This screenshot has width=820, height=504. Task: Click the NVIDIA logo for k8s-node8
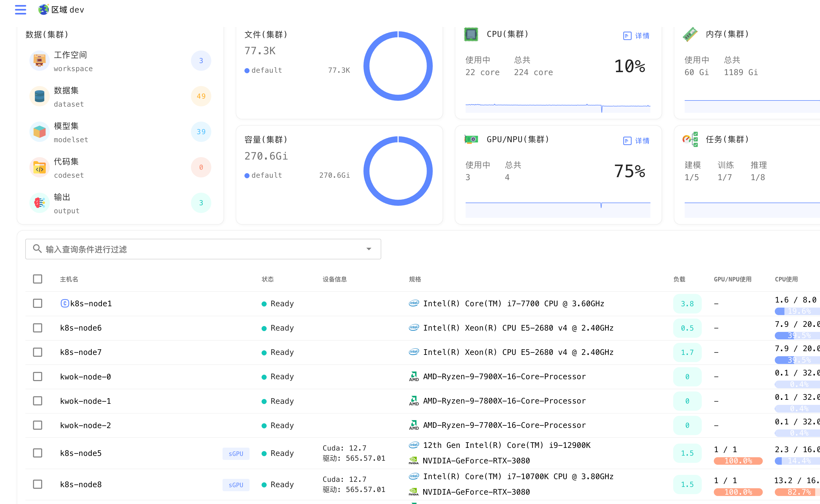[414, 492]
